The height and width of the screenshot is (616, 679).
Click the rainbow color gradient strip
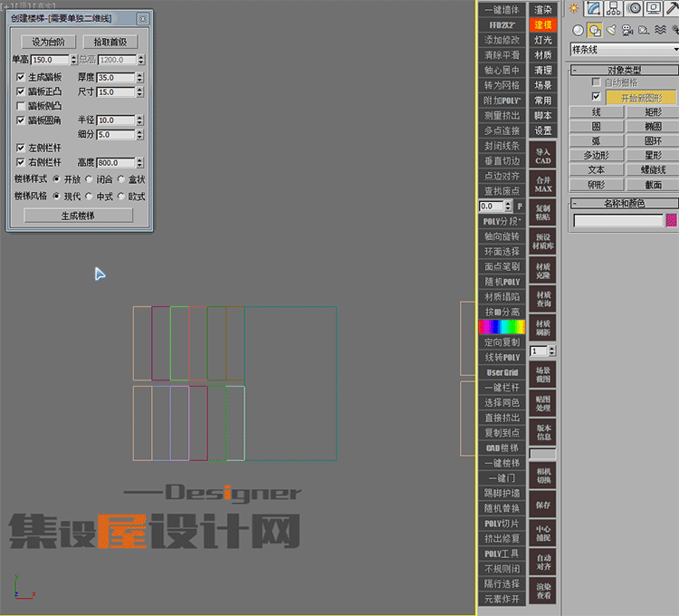[502, 327]
